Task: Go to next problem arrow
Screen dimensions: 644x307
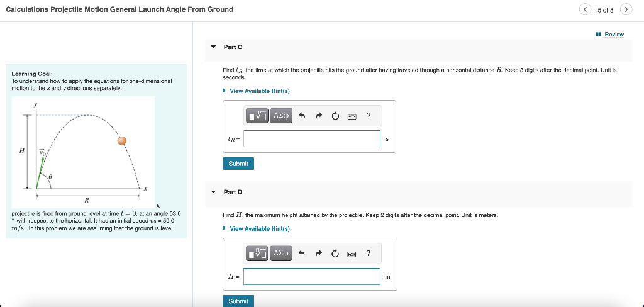Action: pyautogui.click(x=626, y=9)
